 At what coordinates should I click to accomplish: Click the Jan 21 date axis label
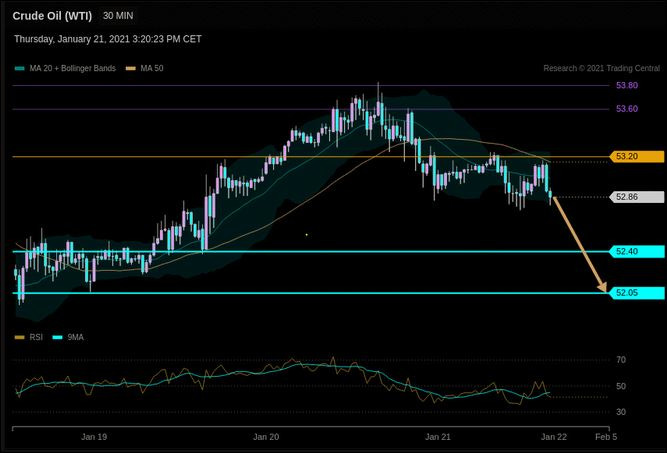point(438,437)
